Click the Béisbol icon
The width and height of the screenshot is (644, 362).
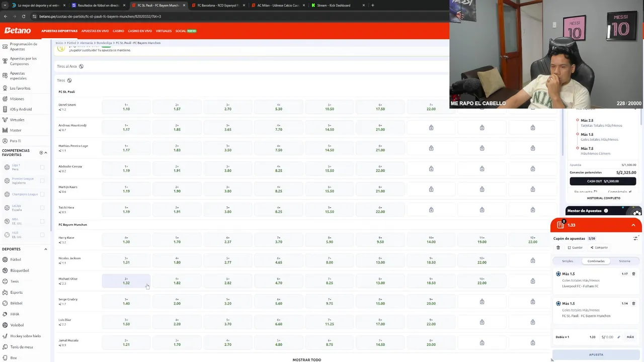pos(5,303)
